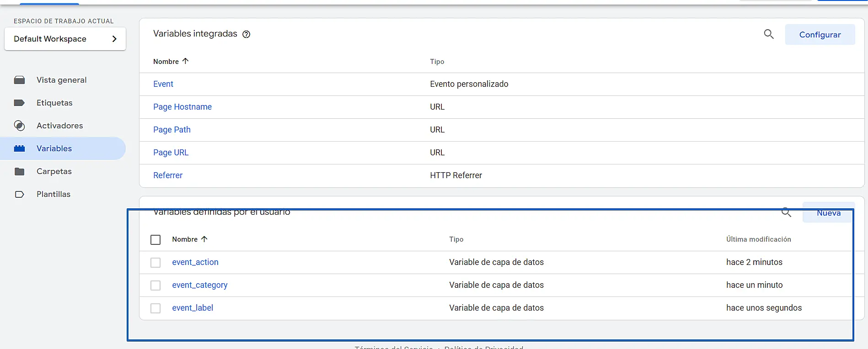Expand the Default Workspace selector
The image size is (868, 349).
(x=65, y=39)
